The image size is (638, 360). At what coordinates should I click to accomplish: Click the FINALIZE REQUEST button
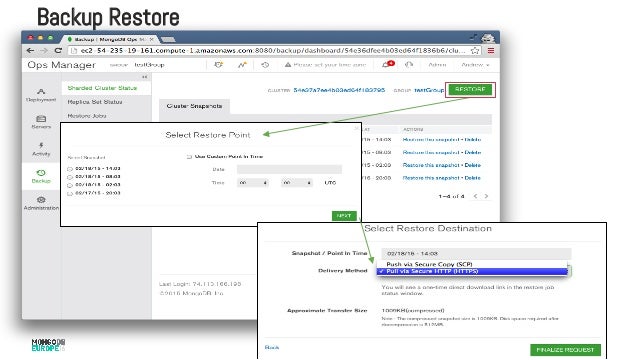coord(565,349)
